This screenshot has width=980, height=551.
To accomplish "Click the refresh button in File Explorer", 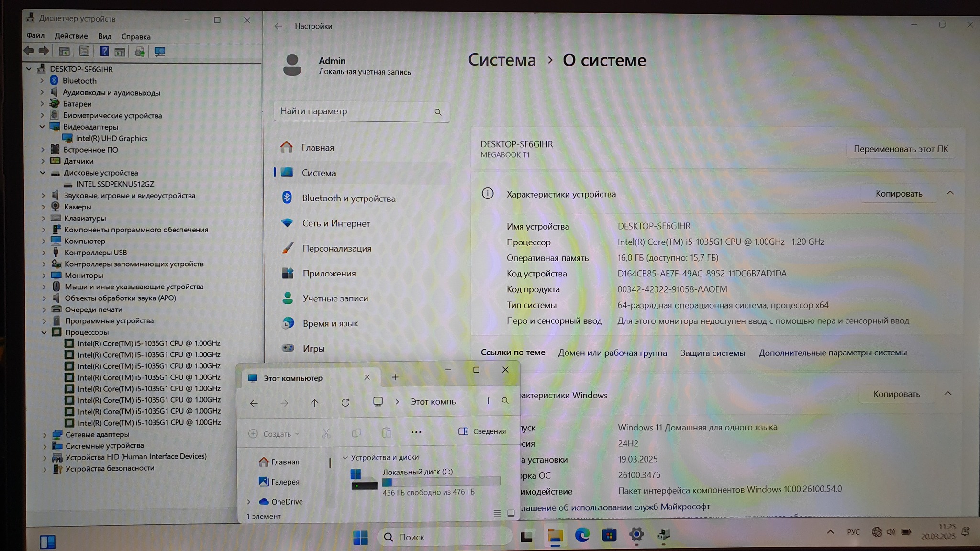I will (x=345, y=403).
